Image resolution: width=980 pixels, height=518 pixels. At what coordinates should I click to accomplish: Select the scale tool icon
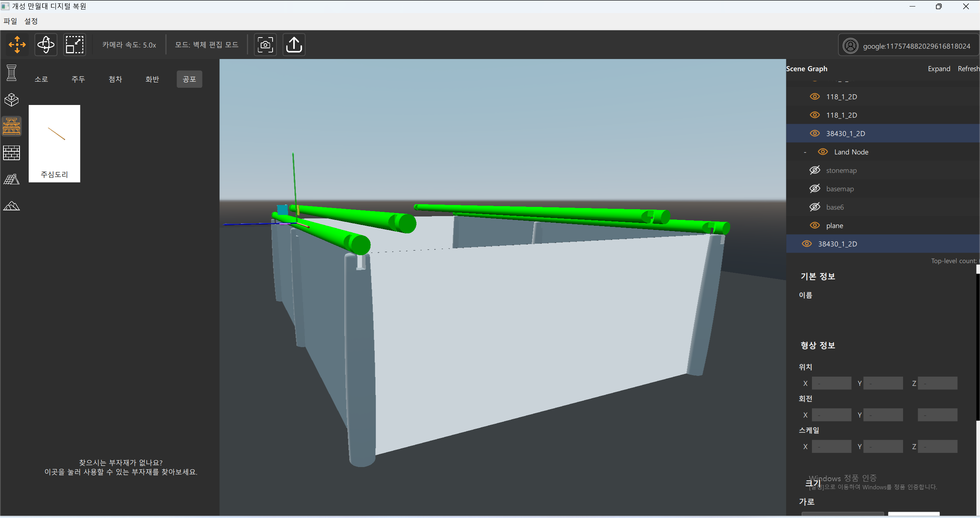pyautogui.click(x=75, y=45)
